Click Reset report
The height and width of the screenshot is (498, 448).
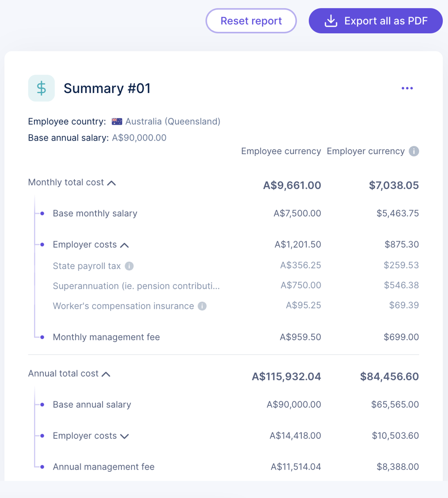pos(251,21)
